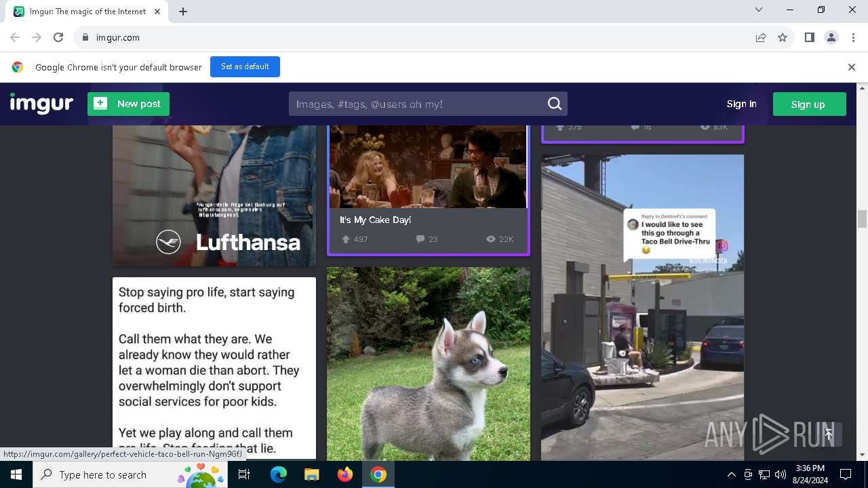Click the share this page icon
The height and width of the screenshot is (488, 868).
click(761, 37)
